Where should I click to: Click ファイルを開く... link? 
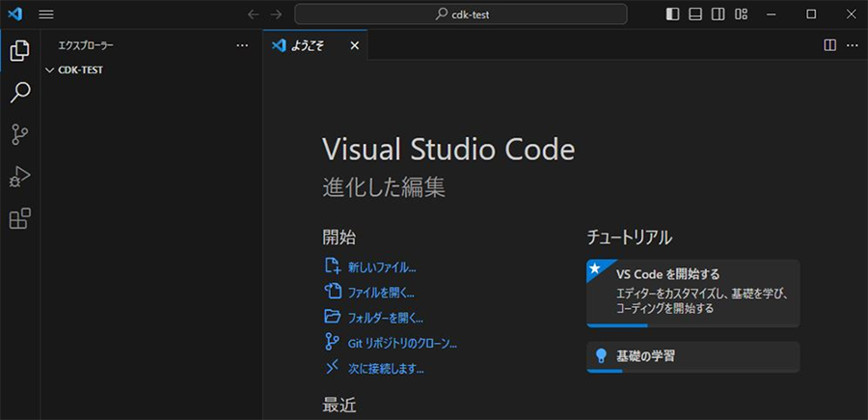(x=381, y=294)
